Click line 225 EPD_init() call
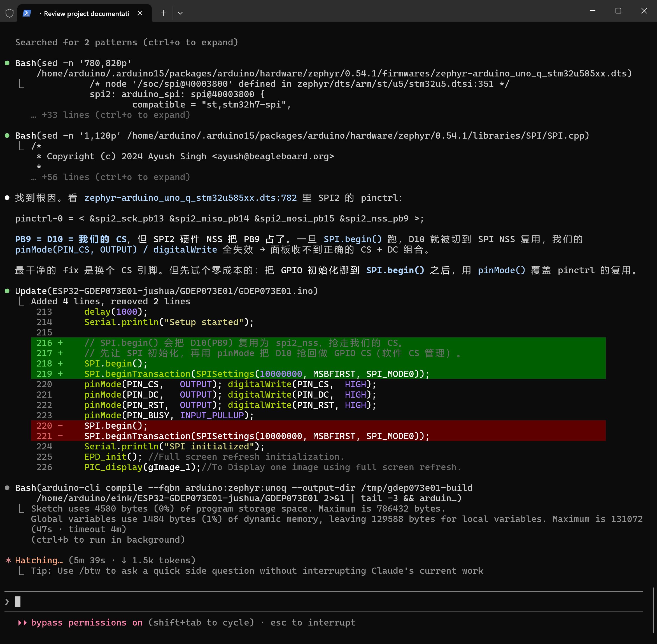The height and width of the screenshot is (644, 657). (x=113, y=457)
